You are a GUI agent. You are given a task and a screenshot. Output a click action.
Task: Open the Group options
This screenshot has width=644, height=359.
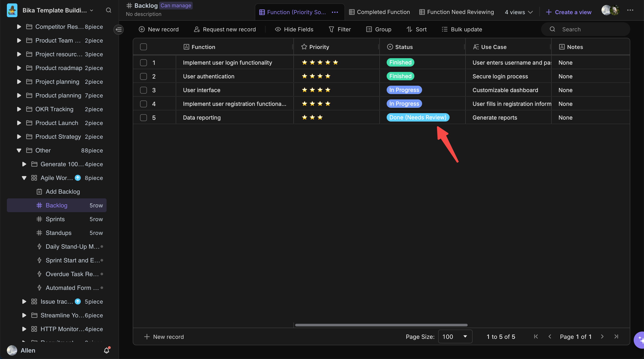379,29
